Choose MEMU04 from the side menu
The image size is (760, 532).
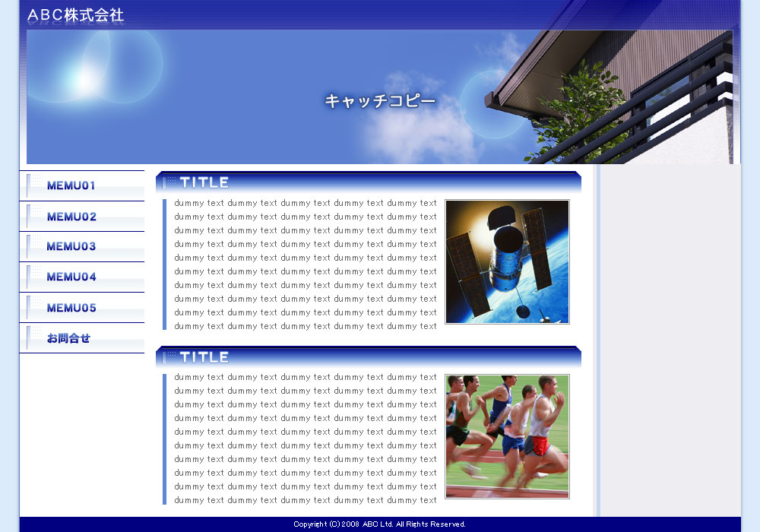(82, 277)
